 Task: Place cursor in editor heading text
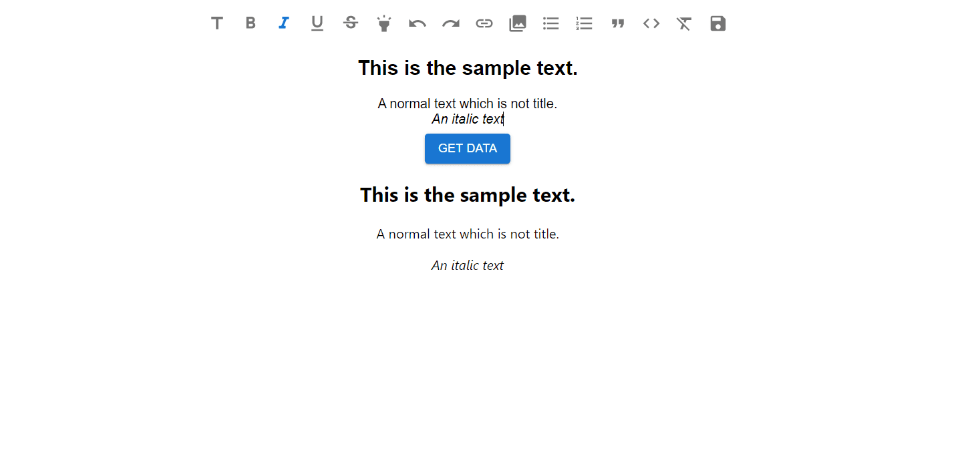click(x=468, y=68)
